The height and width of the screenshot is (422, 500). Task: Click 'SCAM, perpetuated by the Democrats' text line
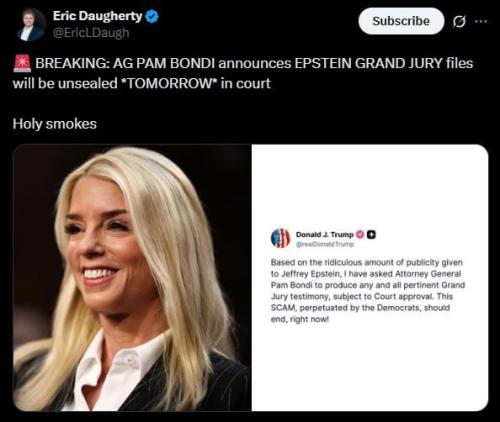pos(360,308)
